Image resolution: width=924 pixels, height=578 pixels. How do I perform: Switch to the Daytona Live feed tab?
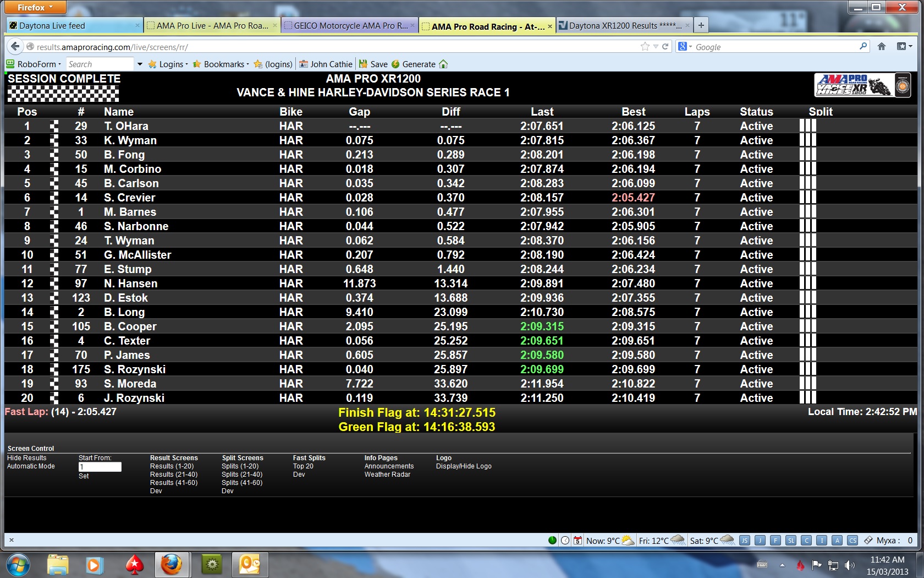pos(72,26)
